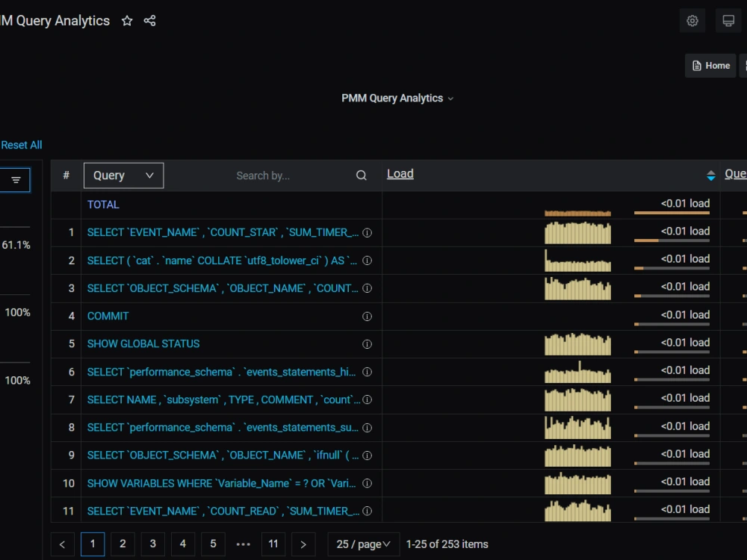Open events_statements_su... query row 8
The image size is (747, 560).
point(223,427)
